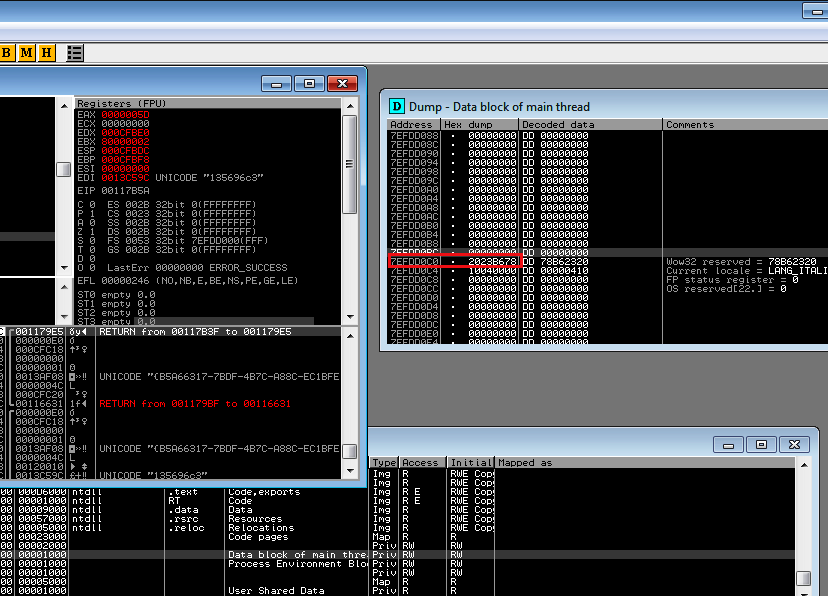Open the Memory map via M icon
The height and width of the screenshot is (596, 828).
coord(27,52)
